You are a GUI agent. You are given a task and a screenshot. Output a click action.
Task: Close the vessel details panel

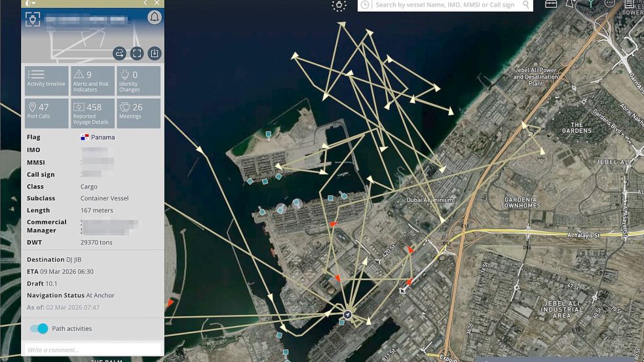pos(157,3)
